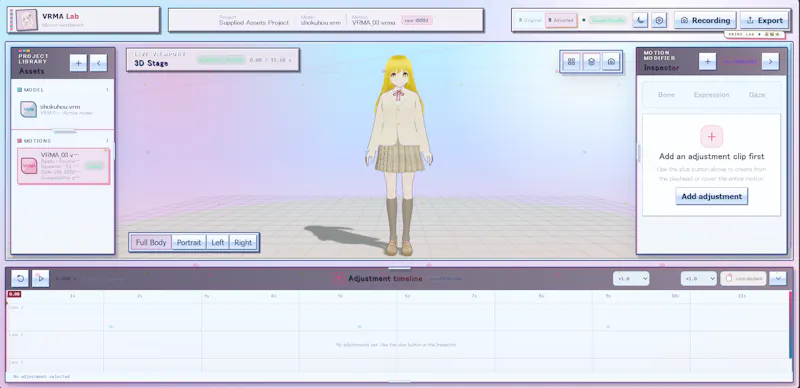Click the pink plus placeholder icon

[x=712, y=137]
